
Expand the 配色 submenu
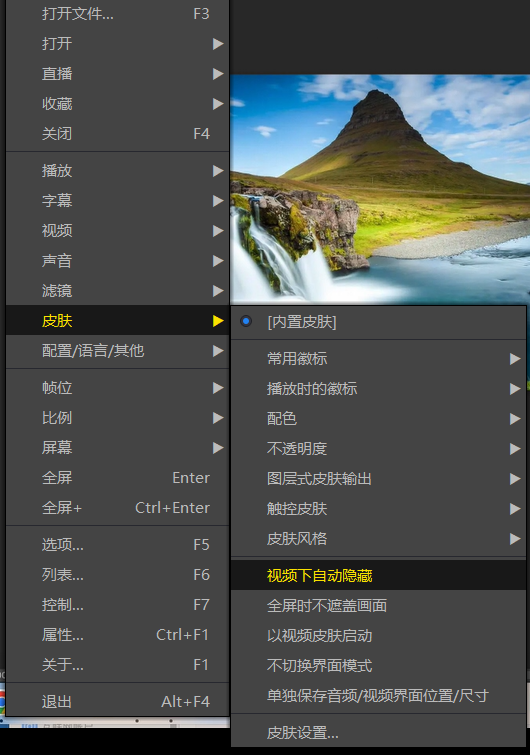[378, 418]
